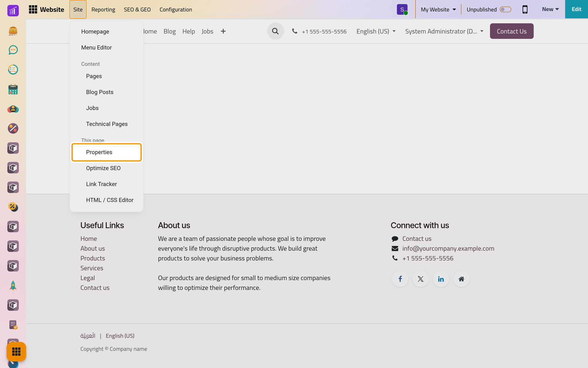Viewport: 588px width, 368px height.
Task: Open the Calendar app in sidebar
Action: 13,89
